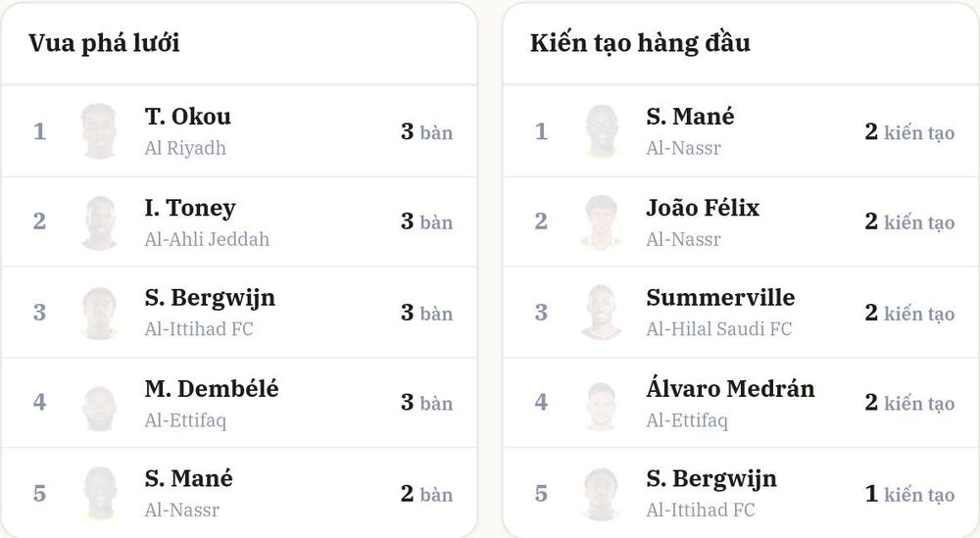This screenshot has height=538, width=980.
Task: Click I. Toney's player avatar
Action: (x=99, y=222)
